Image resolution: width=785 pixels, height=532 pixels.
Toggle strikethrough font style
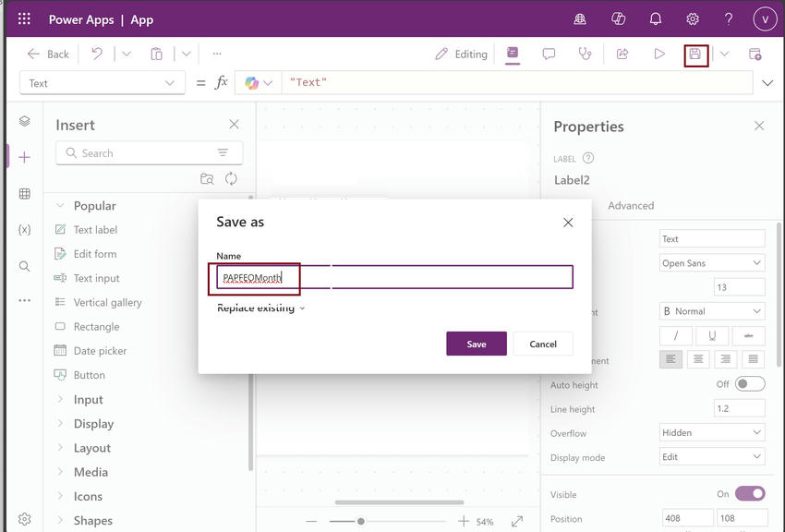click(748, 336)
